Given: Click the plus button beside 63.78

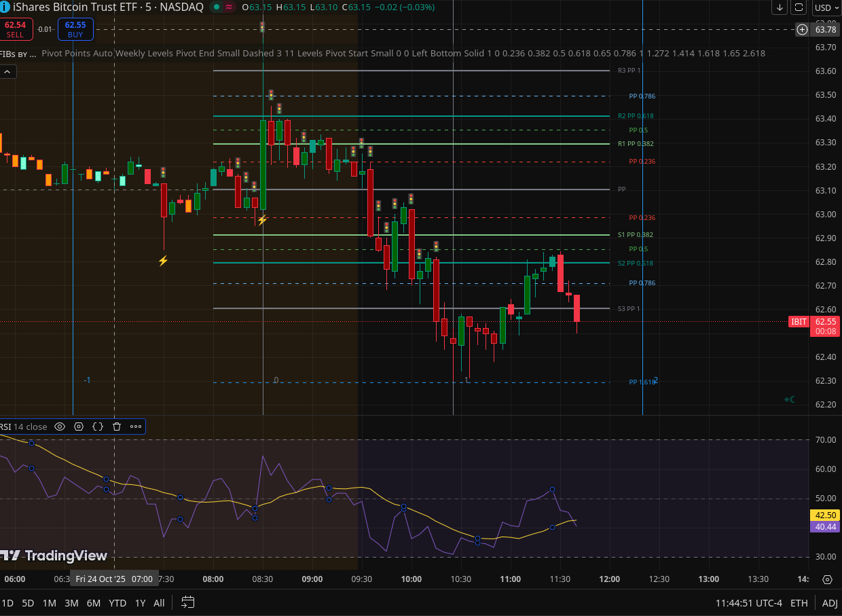Looking at the screenshot, I should click(802, 29).
